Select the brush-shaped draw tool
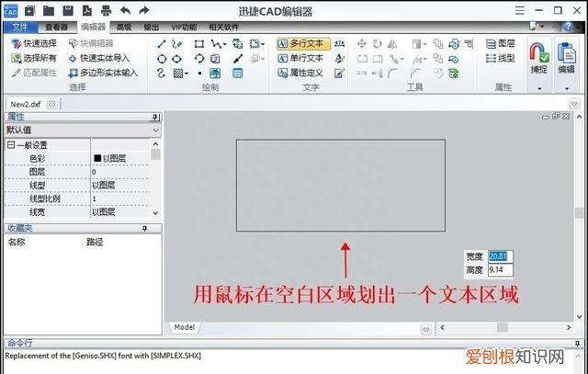Viewport: 588px width, 374px height. tap(238, 59)
